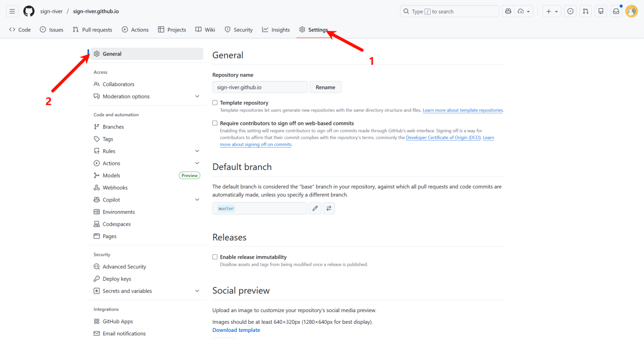Open the Security tab
This screenshot has height=340, width=644.
pyautogui.click(x=239, y=30)
